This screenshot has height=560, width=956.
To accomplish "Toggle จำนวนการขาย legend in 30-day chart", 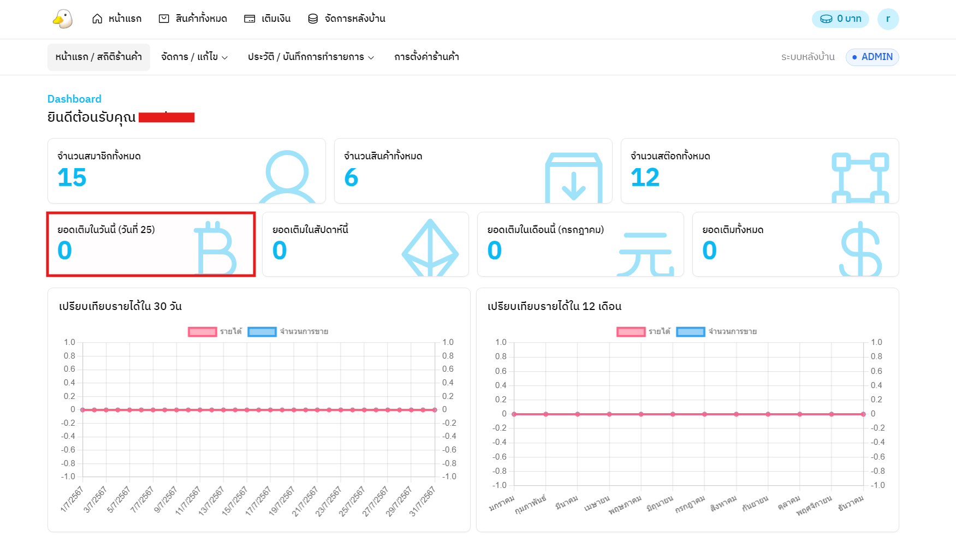I will (x=288, y=331).
